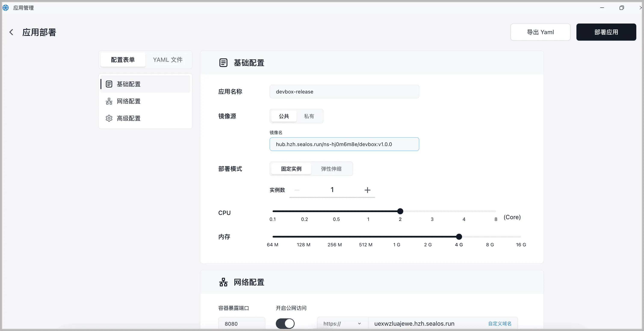Click the 自定义域名 link
Screen dimensions: 644x331
[x=500, y=324]
